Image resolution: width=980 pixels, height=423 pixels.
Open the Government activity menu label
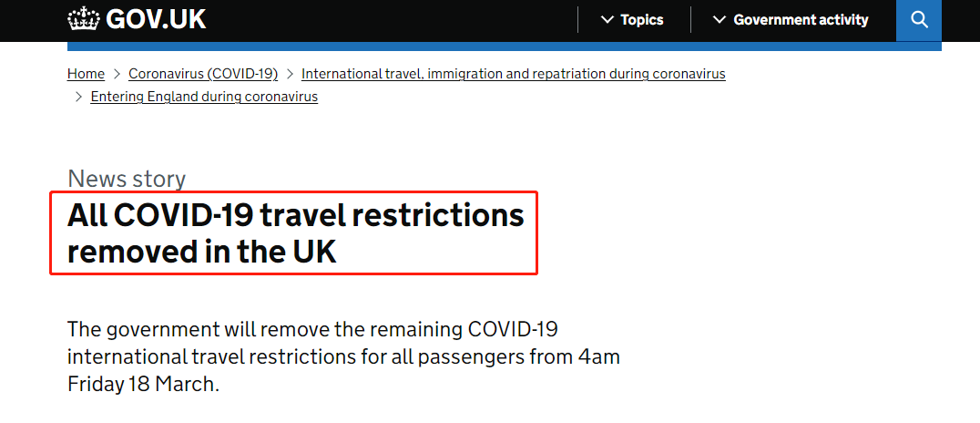tap(801, 20)
